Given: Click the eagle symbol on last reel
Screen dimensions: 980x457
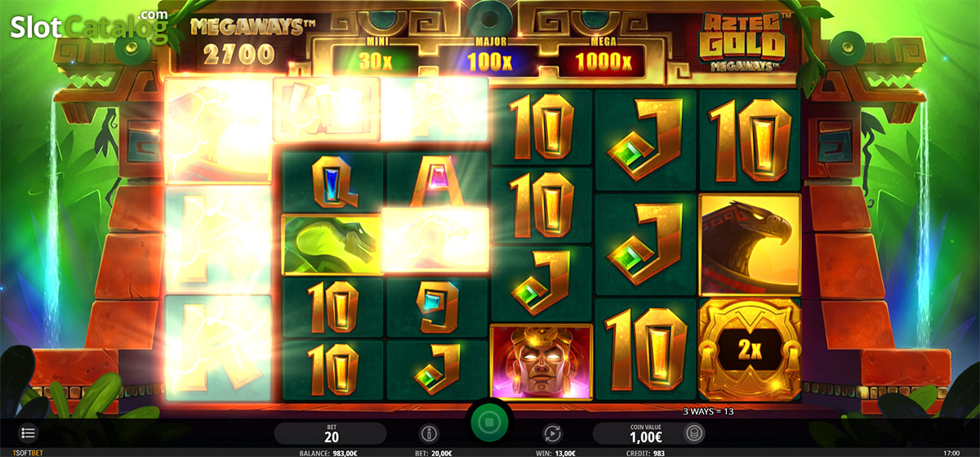Looking at the screenshot, I should click(x=750, y=245).
